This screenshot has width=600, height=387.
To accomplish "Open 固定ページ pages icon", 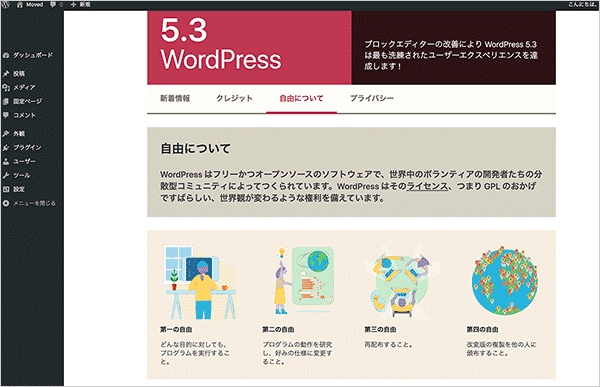I will pyautogui.click(x=6, y=101).
